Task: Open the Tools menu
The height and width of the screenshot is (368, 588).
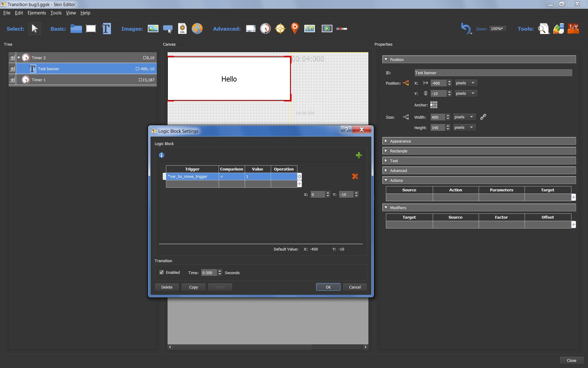Action: click(x=56, y=13)
